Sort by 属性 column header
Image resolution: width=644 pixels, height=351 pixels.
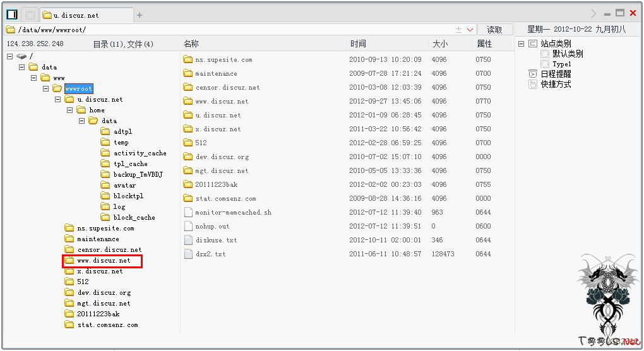(x=485, y=44)
